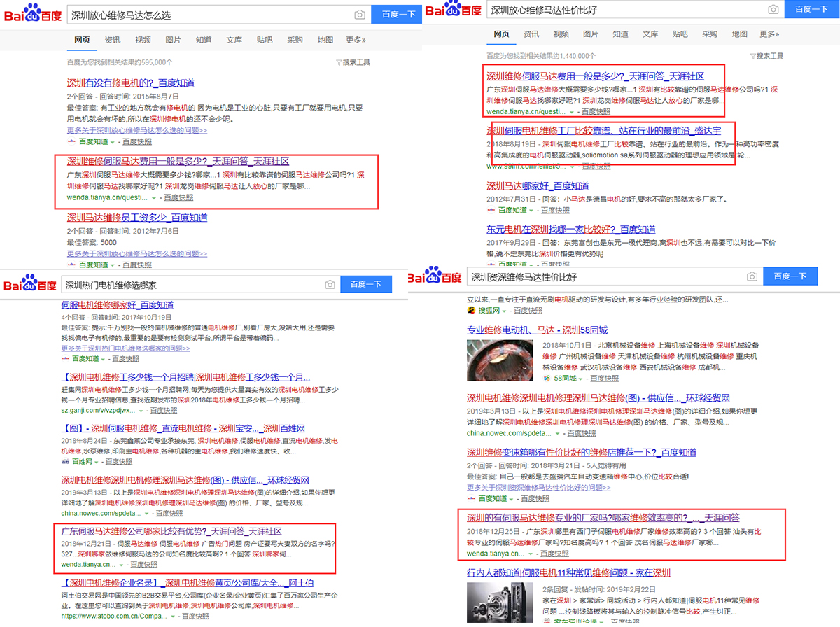Open 搜索工具 in 595,000 results page
The width and height of the screenshot is (840, 627).
tap(353, 62)
